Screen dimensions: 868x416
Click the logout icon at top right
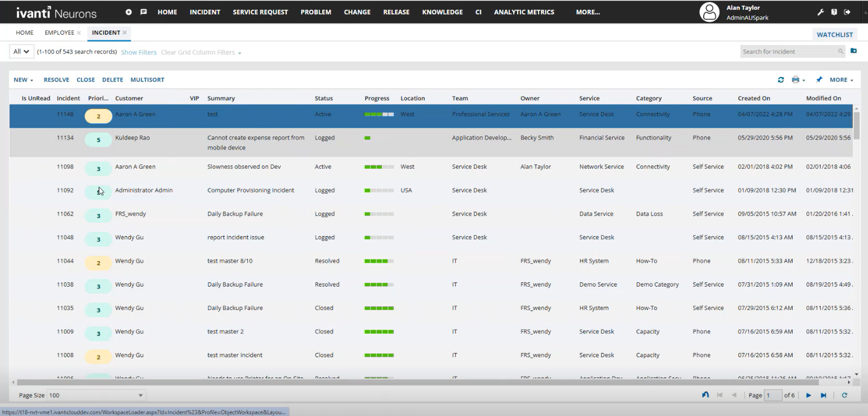pos(847,12)
